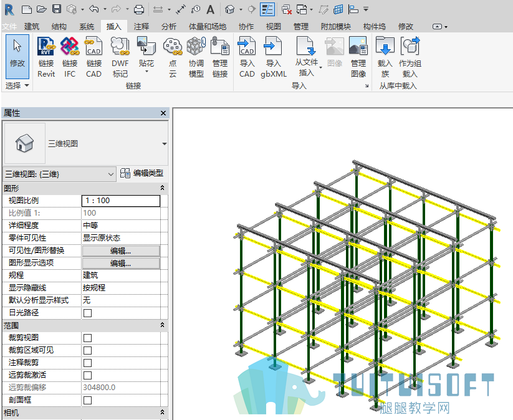Image resolution: width=513 pixels, height=420 pixels.
Task: Switch to the 注释 ribbon tab
Action: (x=141, y=27)
